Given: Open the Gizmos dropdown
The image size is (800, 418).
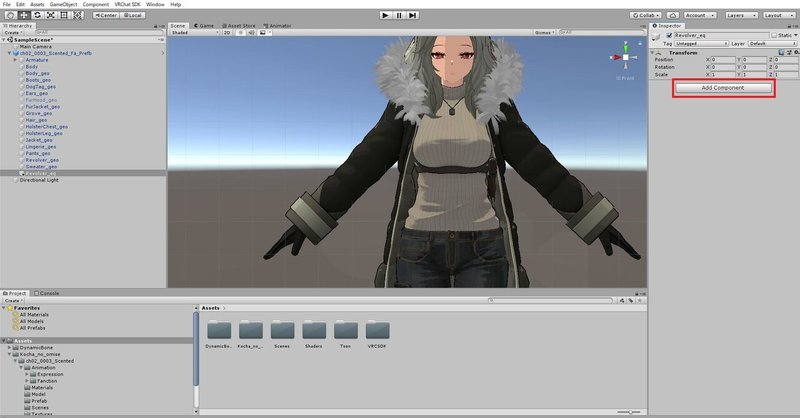Looking at the screenshot, I should click(x=544, y=33).
